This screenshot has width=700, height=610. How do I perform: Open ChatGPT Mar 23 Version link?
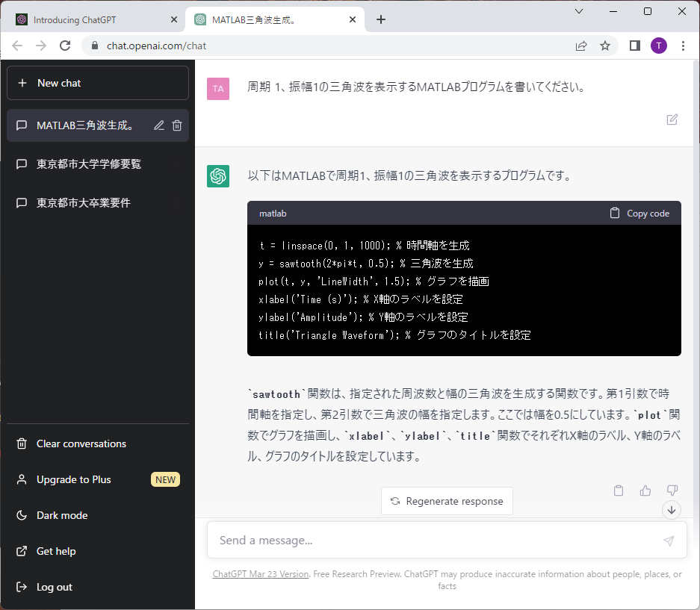[x=261, y=574]
